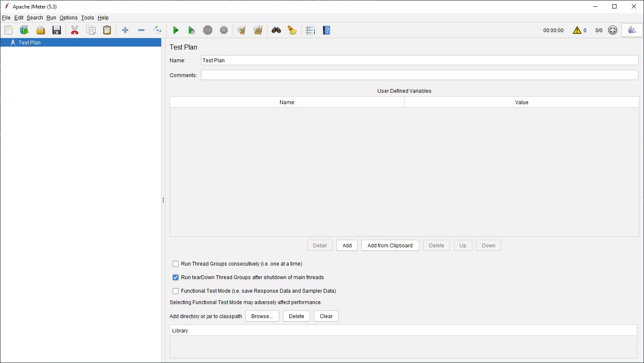The image size is (644, 363).
Task: Open the Run menu
Action: click(x=51, y=18)
